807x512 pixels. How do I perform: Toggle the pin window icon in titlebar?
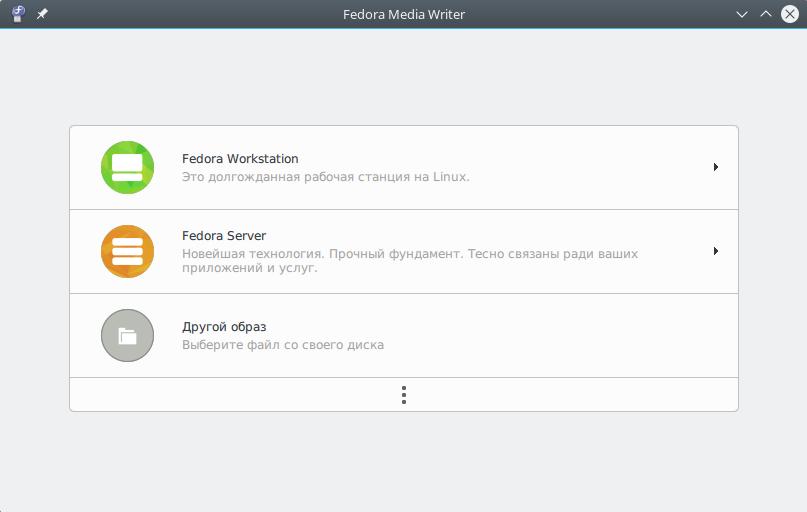[x=42, y=14]
